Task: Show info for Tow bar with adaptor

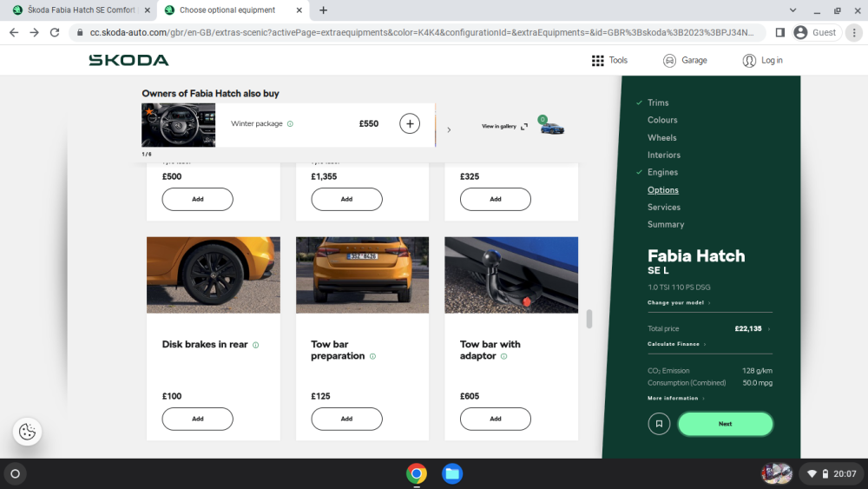Action: (x=503, y=357)
